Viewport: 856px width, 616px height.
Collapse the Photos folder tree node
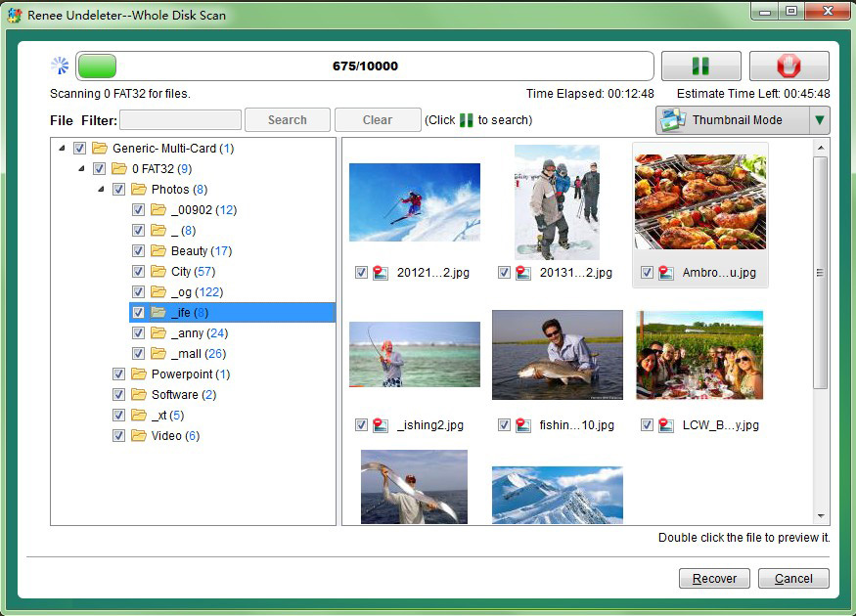coord(103,190)
